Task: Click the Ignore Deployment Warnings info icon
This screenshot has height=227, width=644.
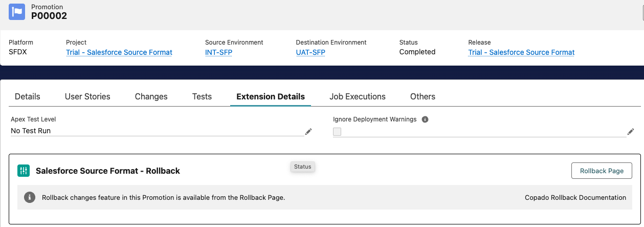Action: pyautogui.click(x=425, y=119)
